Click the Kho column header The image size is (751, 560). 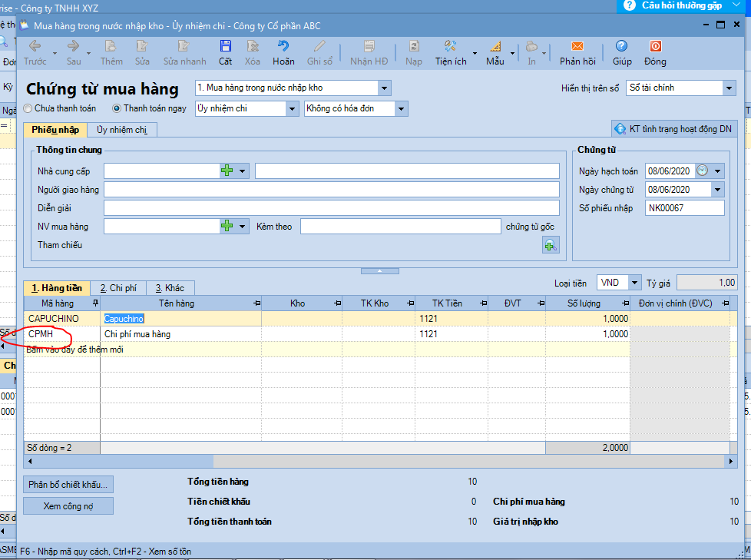click(302, 303)
